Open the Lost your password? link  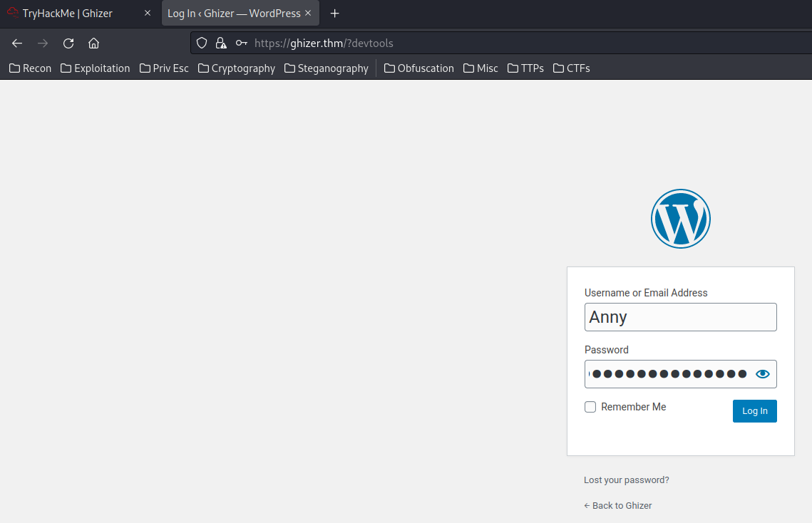coord(626,480)
